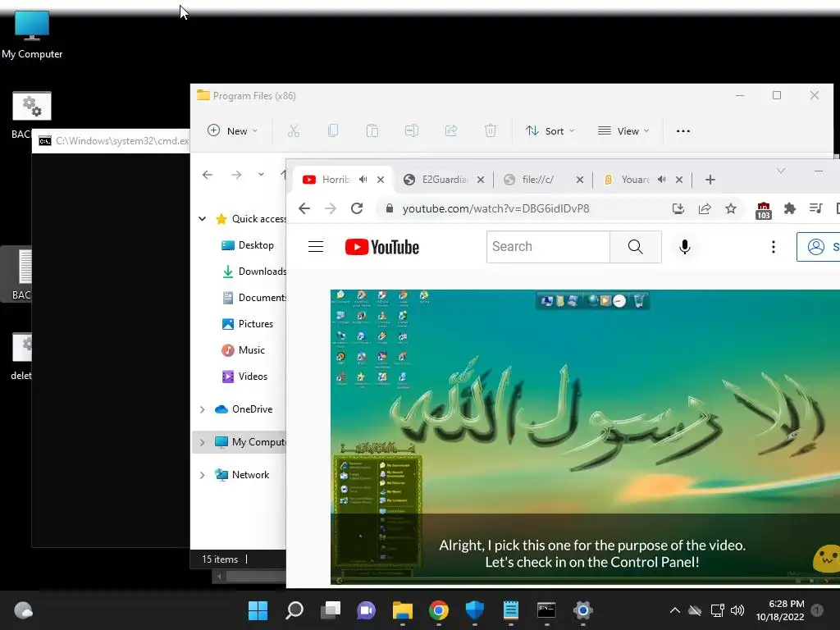Close the E2Guardian tab

click(x=481, y=180)
